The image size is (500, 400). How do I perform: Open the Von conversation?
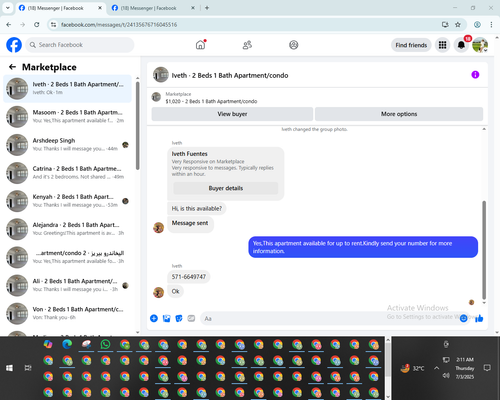(67, 313)
